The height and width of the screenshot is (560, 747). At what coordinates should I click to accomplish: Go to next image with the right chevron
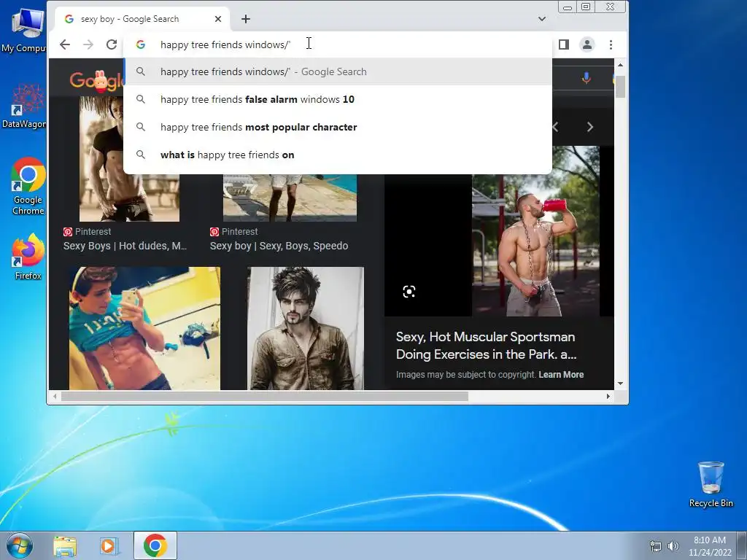click(589, 127)
